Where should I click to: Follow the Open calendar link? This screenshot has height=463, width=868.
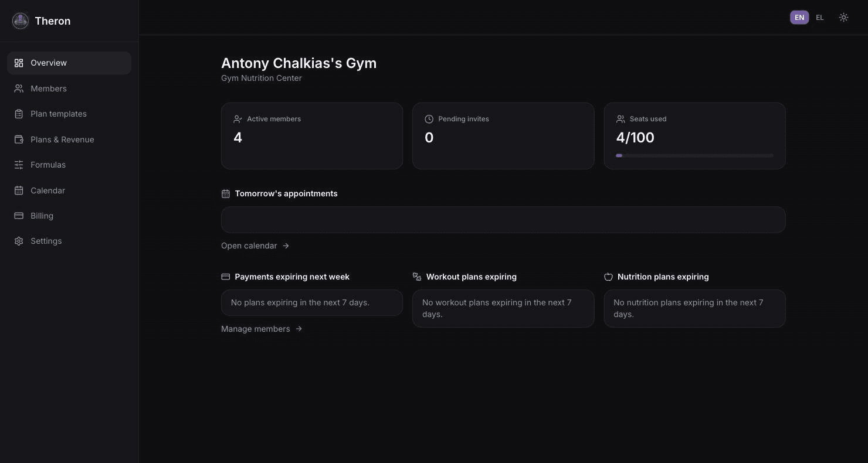tap(255, 246)
